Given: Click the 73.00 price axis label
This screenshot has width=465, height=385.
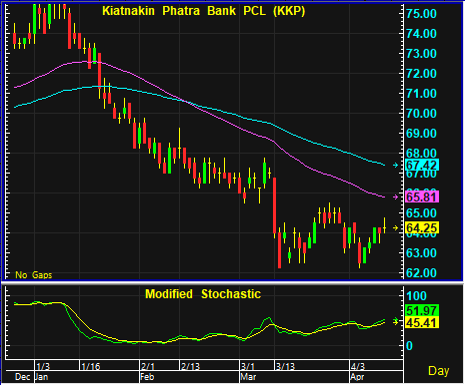Looking at the screenshot, I should pyautogui.click(x=421, y=54).
